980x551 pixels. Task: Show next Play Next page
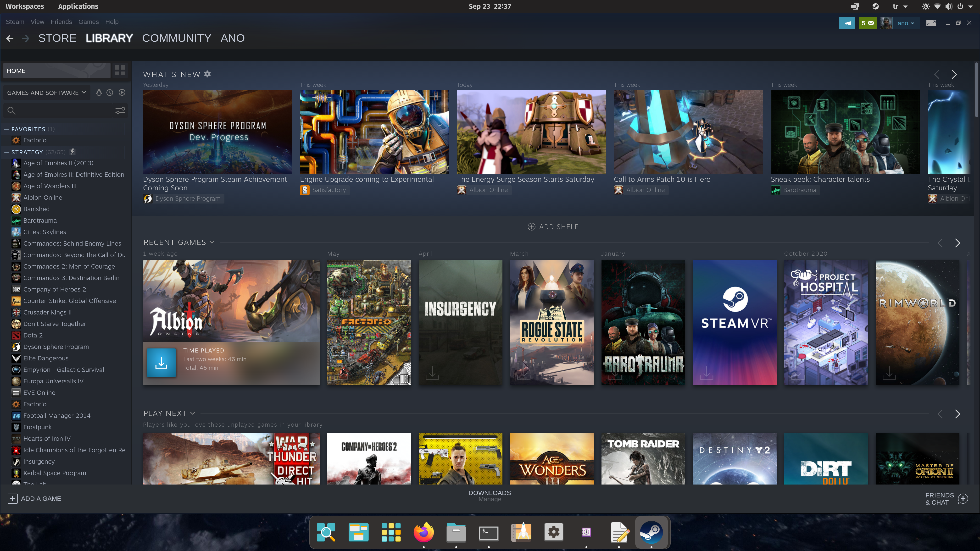[958, 414]
